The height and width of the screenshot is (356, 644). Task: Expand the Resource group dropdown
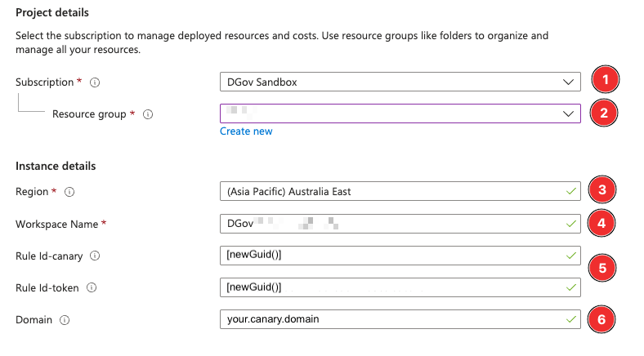point(400,113)
